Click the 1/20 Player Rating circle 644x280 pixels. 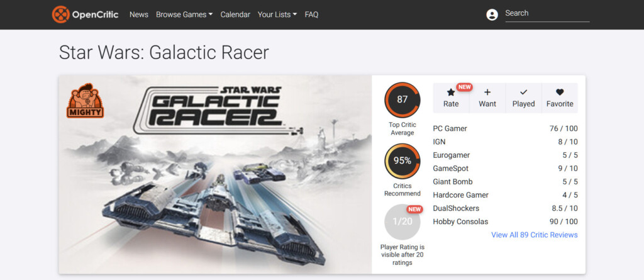402,221
